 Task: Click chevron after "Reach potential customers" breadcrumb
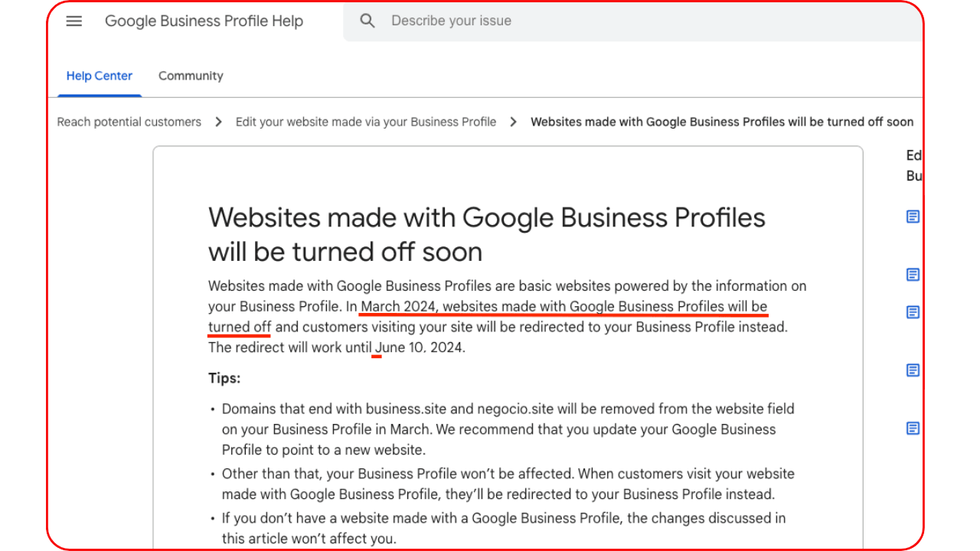click(218, 122)
